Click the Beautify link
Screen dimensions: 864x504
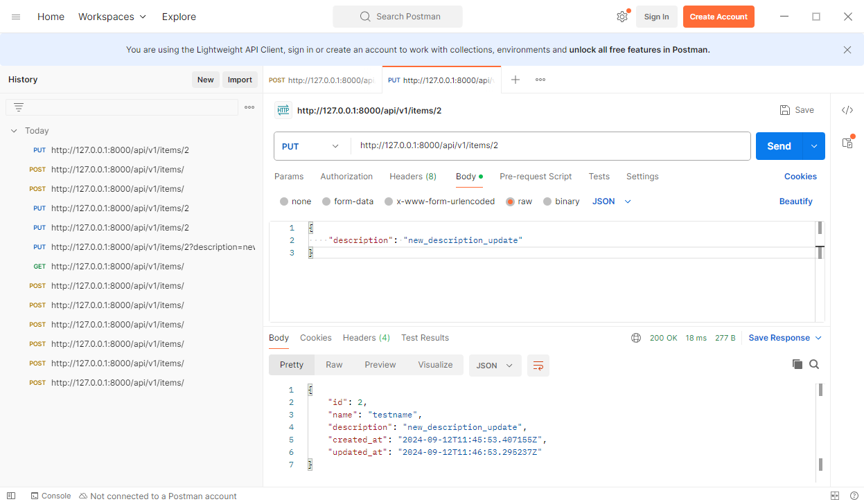point(796,201)
